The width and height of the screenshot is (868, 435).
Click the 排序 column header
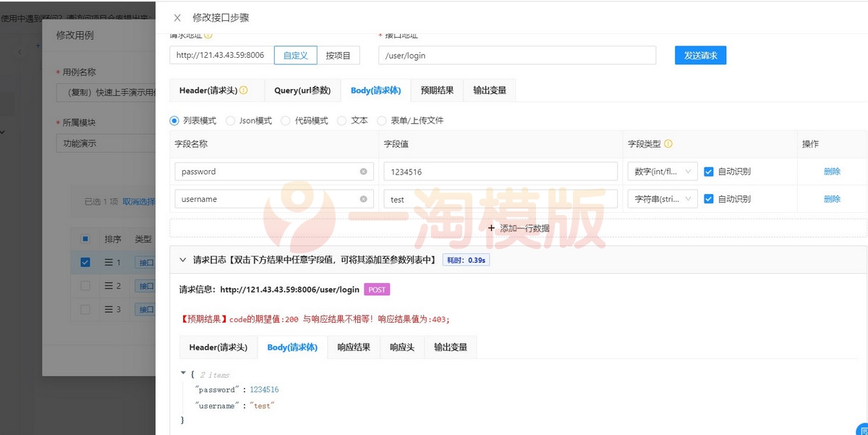[113, 239]
